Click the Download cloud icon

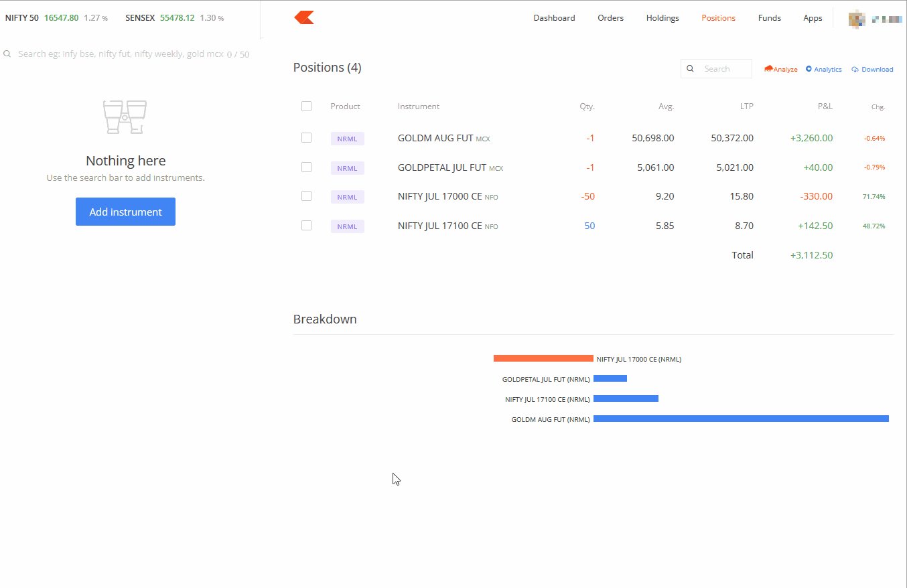(854, 69)
